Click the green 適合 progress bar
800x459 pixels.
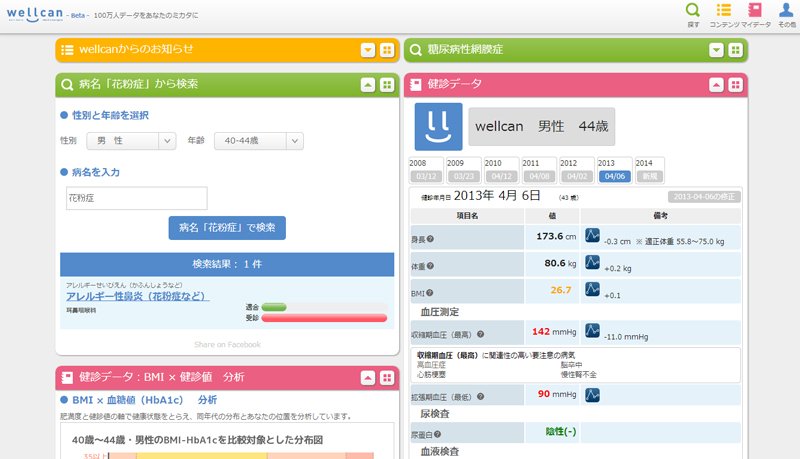pos(274,307)
